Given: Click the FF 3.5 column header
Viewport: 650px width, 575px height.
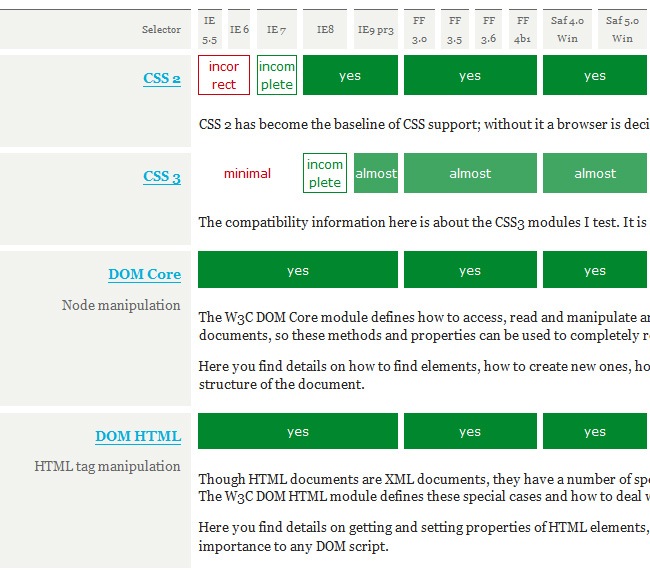Looking at the screenshot, I should coord(454,30).
